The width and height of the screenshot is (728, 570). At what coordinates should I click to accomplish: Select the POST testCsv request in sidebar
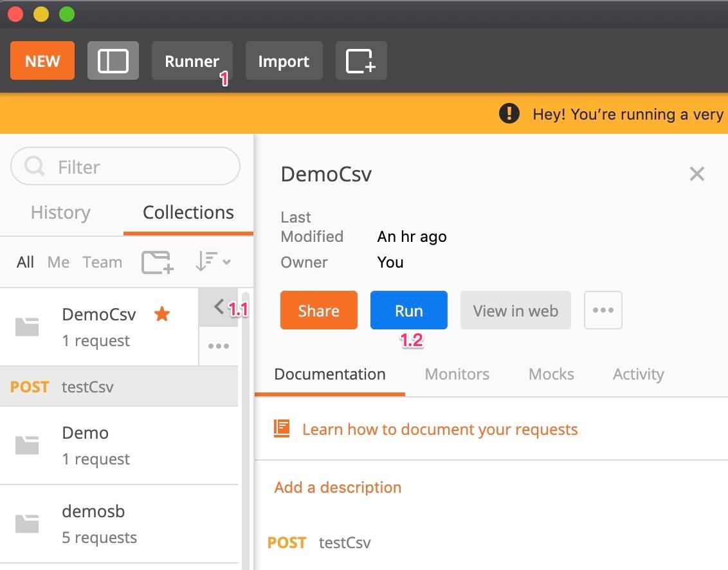tap(119, 387)
